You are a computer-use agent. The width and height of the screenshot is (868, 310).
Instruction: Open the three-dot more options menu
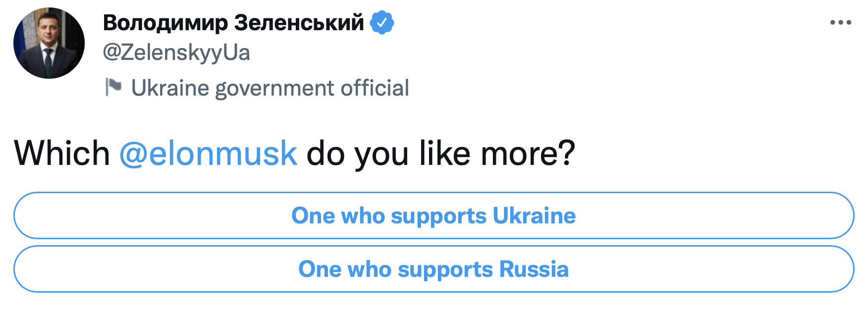[840, 22]
